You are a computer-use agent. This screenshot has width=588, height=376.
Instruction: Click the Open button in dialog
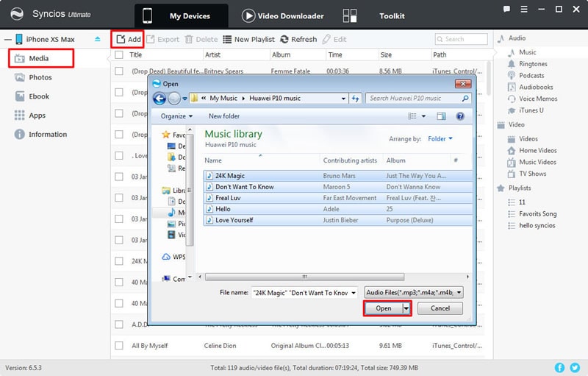coord(383,308)
